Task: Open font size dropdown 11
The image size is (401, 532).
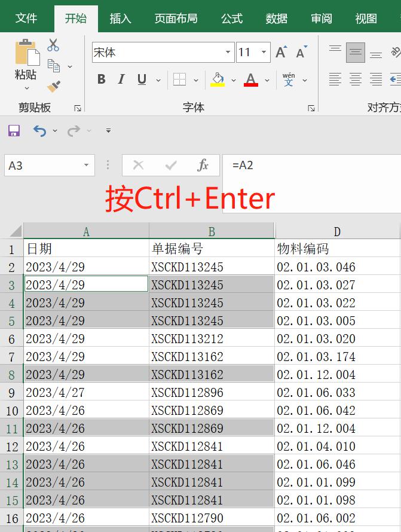Action: [x=264, y=52]
